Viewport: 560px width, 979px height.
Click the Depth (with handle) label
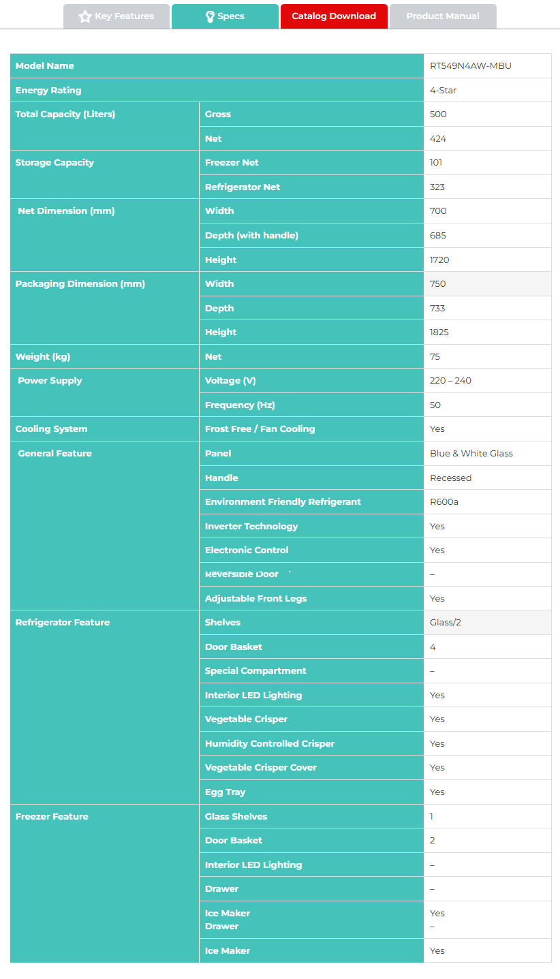tap(251, 236)
